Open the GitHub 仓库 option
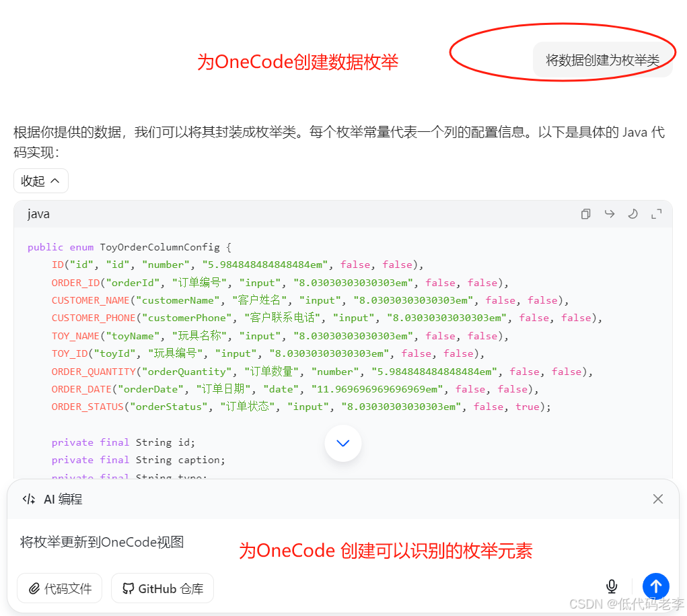The width and height of the screenshot is (687, 616). coord(162,588)
